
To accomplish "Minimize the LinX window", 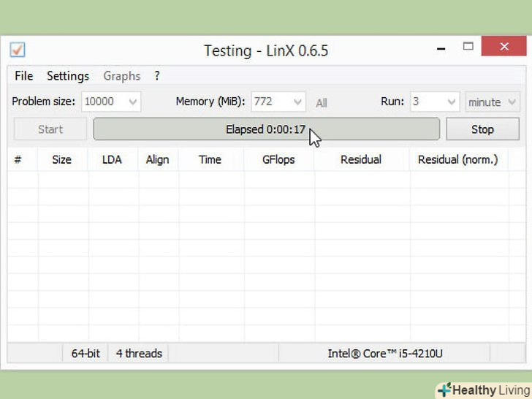I will [x=441, y=47].
